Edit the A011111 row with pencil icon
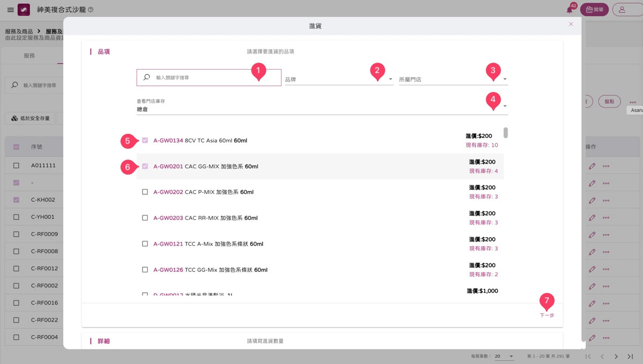The height and width of the screenshot is (364, 643). coord(592,166)
